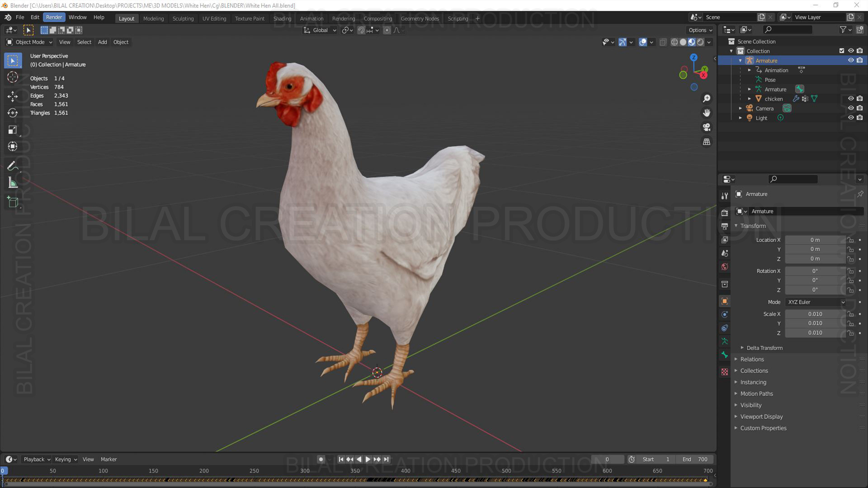Screen dimensions: 868x488
Task: Expand the chicken item in the outliner
Action: click(749, 99)
